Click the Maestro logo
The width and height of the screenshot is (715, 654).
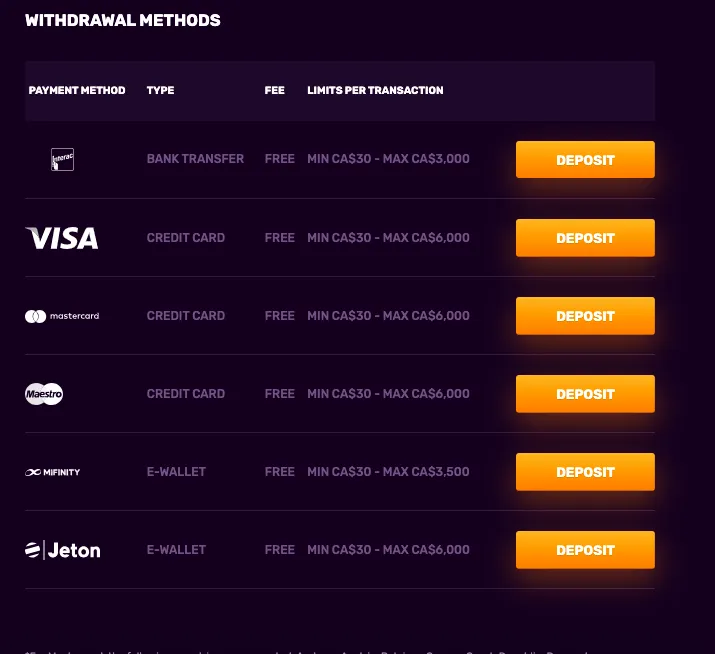(44, 394)
